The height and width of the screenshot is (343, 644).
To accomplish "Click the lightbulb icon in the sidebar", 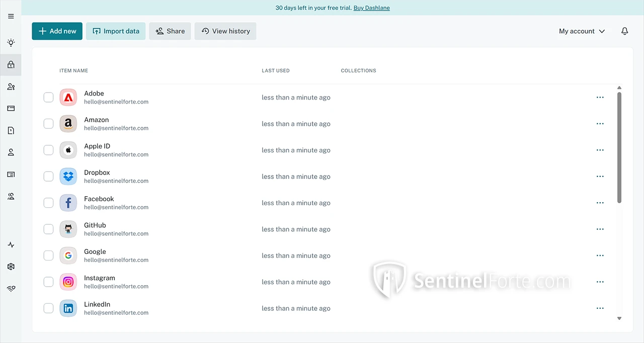I will click(11, 43).
